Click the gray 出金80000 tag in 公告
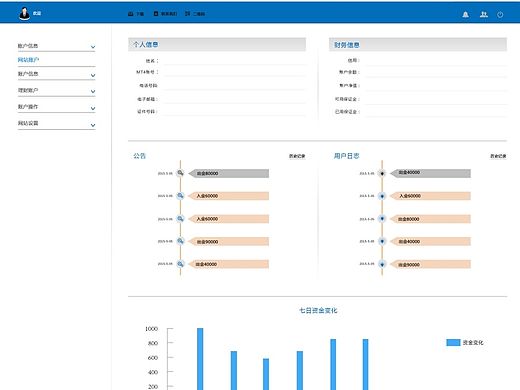 [229, 173]
